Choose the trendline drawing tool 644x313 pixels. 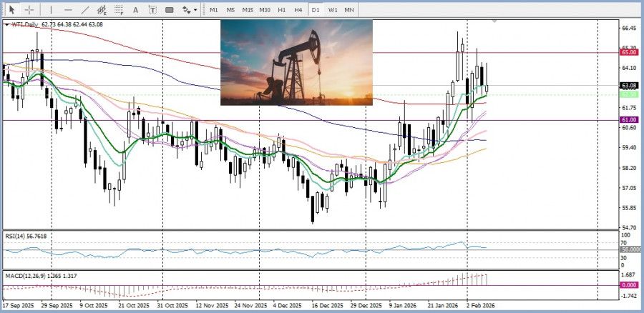click(x=85, y=10)
